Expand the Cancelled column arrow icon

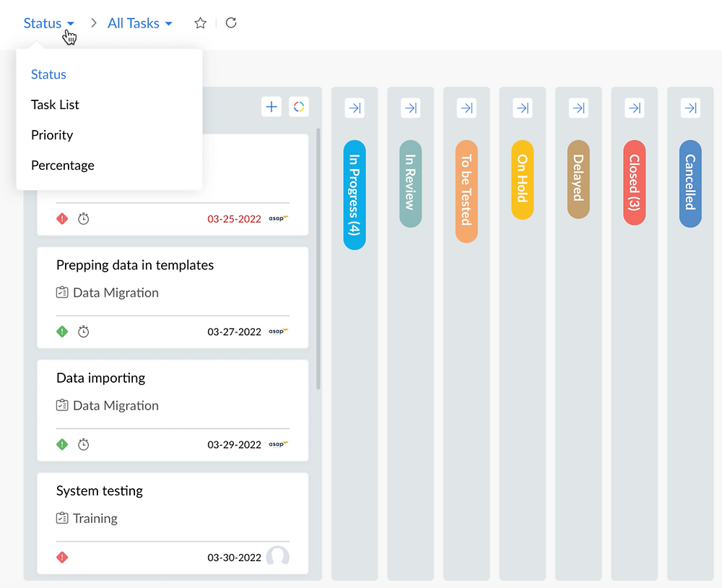(x=690, y=108)
